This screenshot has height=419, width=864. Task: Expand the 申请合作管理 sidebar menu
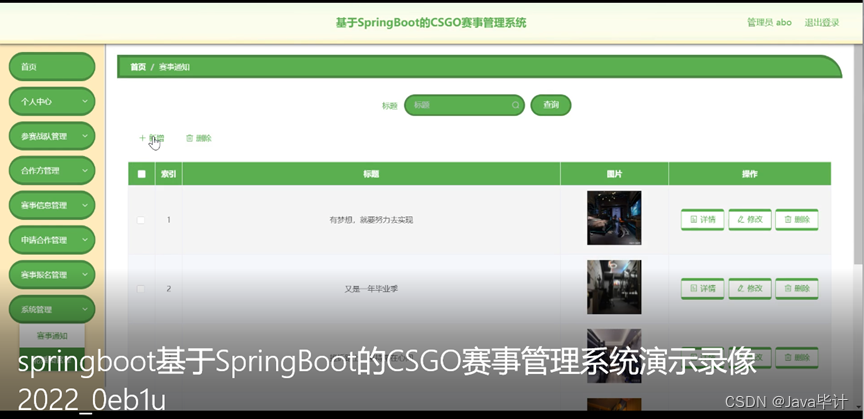tap(52, 240)
